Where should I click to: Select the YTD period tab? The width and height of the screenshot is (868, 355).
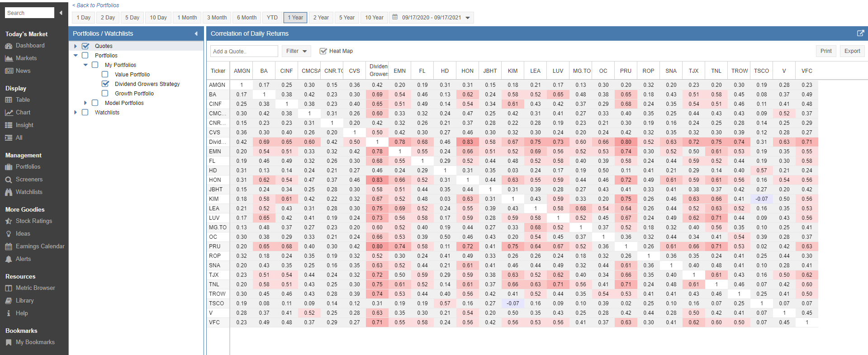click(x=272, y=18)
